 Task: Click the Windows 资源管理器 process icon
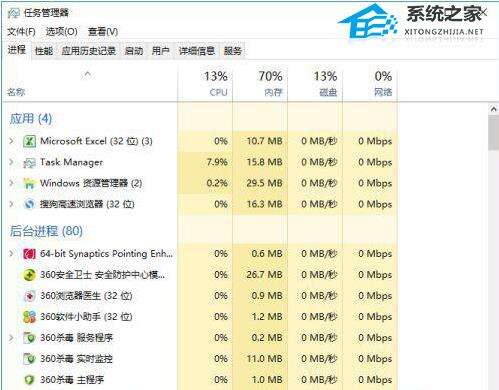(x=29, y=183)
